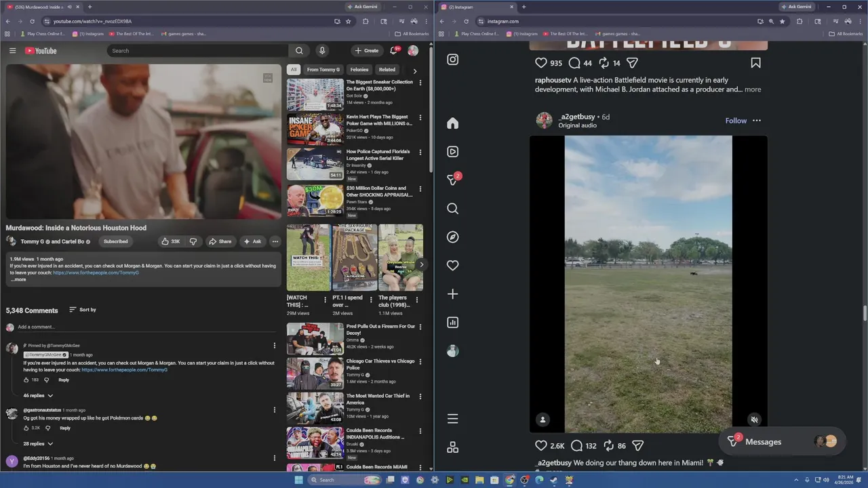
Task: Open Instagram search icon
Action: pos(453,209)
